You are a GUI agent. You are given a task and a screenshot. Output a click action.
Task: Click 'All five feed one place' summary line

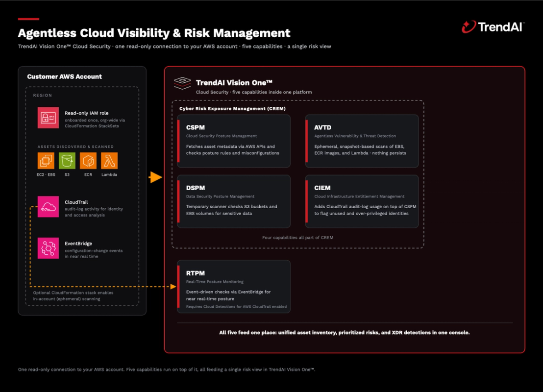tap(345, 332)
